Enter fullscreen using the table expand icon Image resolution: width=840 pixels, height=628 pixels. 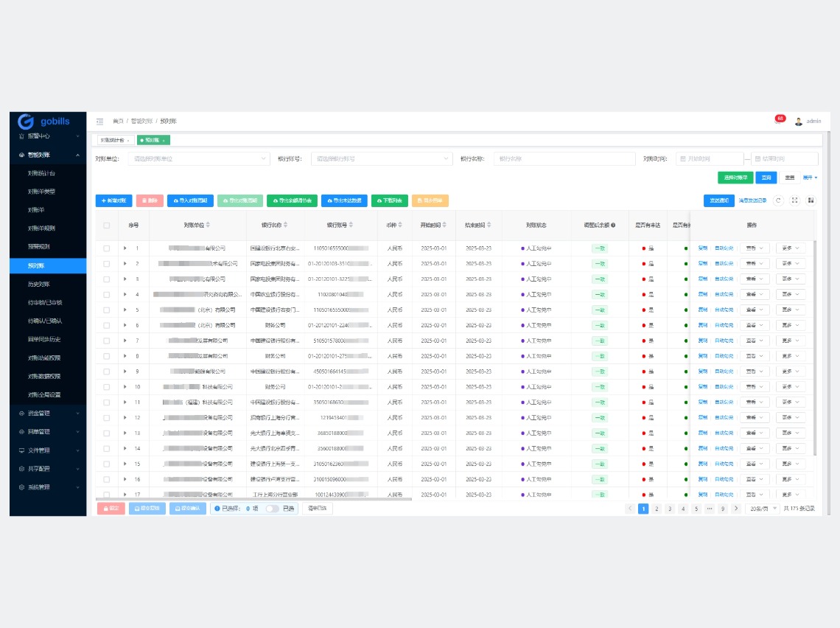794,200
